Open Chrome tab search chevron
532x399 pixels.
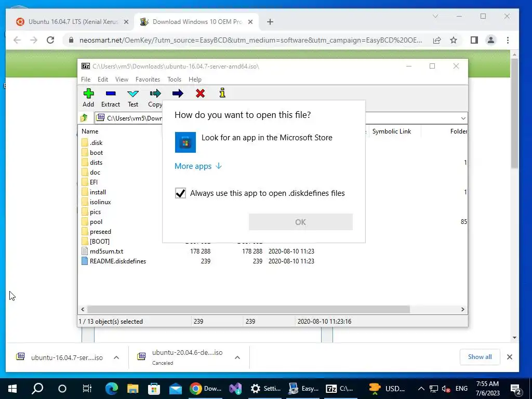(435, 16)
